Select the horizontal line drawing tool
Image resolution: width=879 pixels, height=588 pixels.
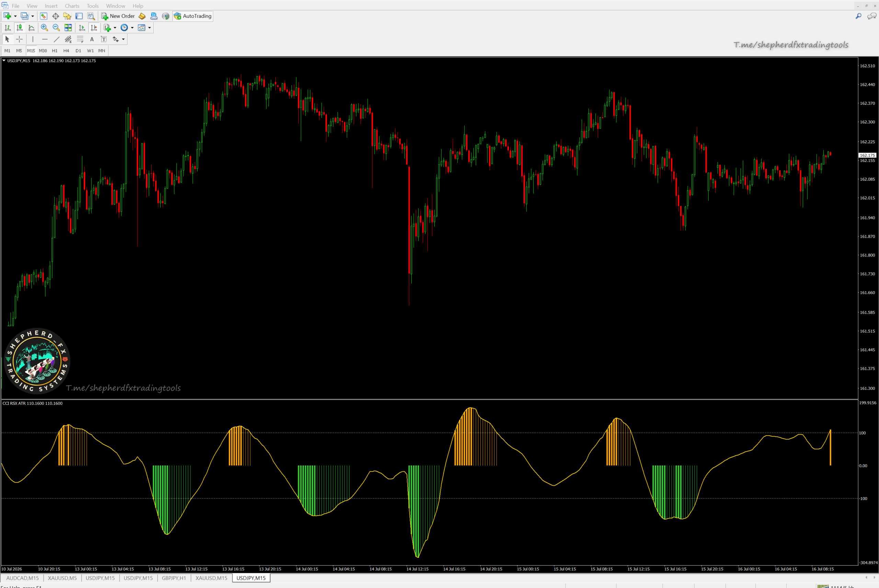(x=45, y=39)
